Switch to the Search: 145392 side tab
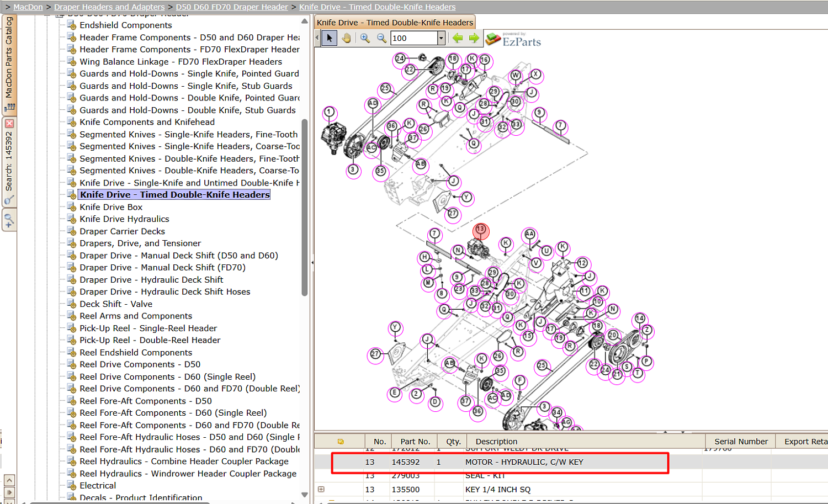The image size is (828, 504). click(x=9, y=162)
